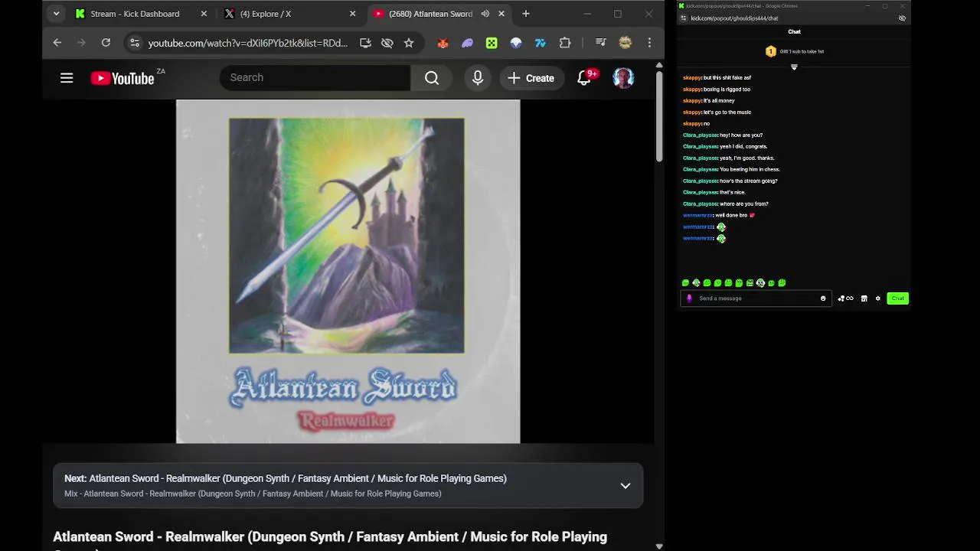The width and height of the screenshot is (980, 551).
Task: Open the YouTube account avatar menu
Action: click(x=623, y=78)
